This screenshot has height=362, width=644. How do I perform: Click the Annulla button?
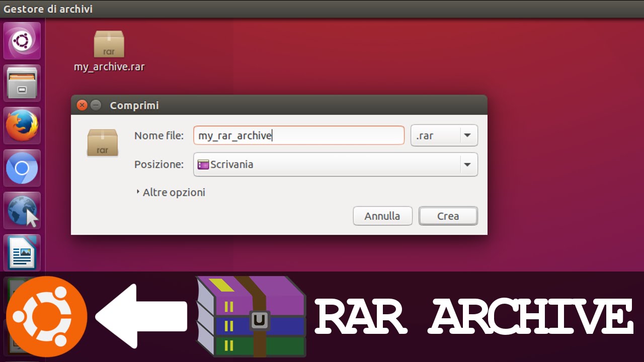coord(382,216)
